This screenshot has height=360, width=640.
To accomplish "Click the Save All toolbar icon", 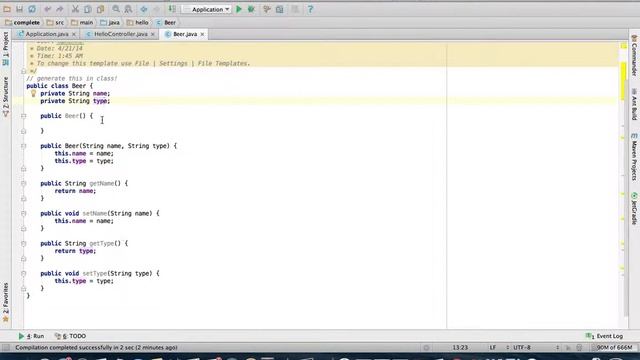I will coord(19,9).
